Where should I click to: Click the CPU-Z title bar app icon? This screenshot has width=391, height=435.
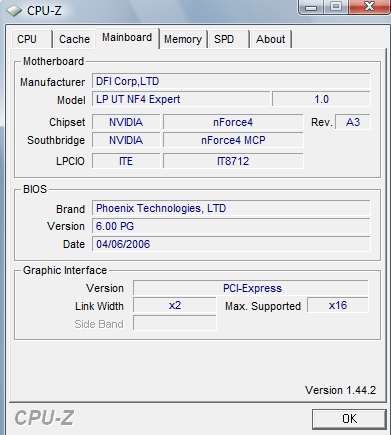coord(14,11)
